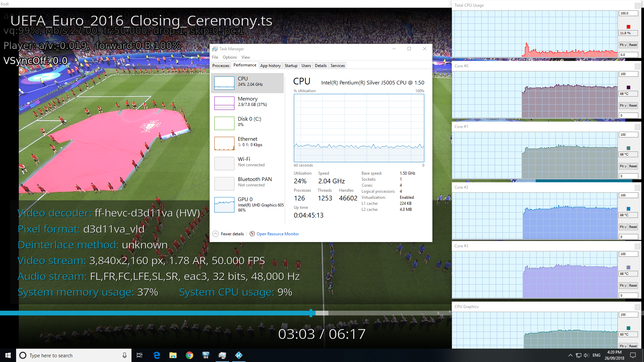Click the blue color swatch in Core #2

coord(629,209)
